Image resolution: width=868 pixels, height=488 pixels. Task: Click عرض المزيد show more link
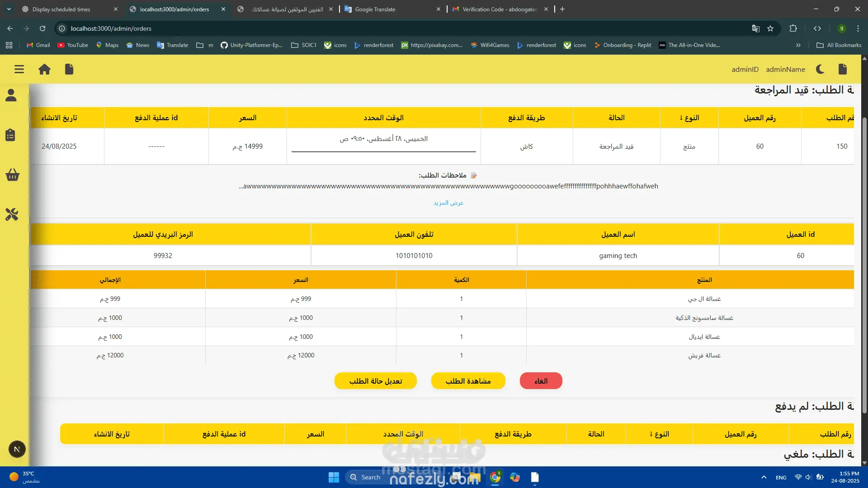tap(448, 203)
